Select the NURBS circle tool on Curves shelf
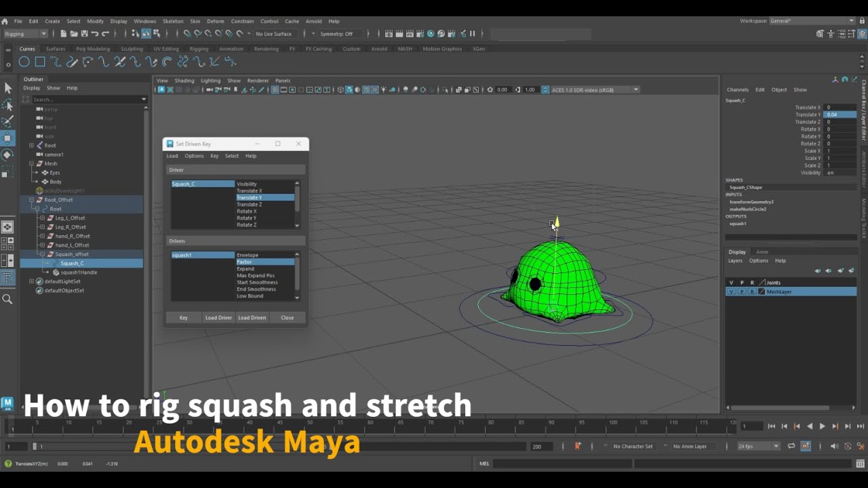This screenshot has width=868, height=488. [x=24, y=62]
